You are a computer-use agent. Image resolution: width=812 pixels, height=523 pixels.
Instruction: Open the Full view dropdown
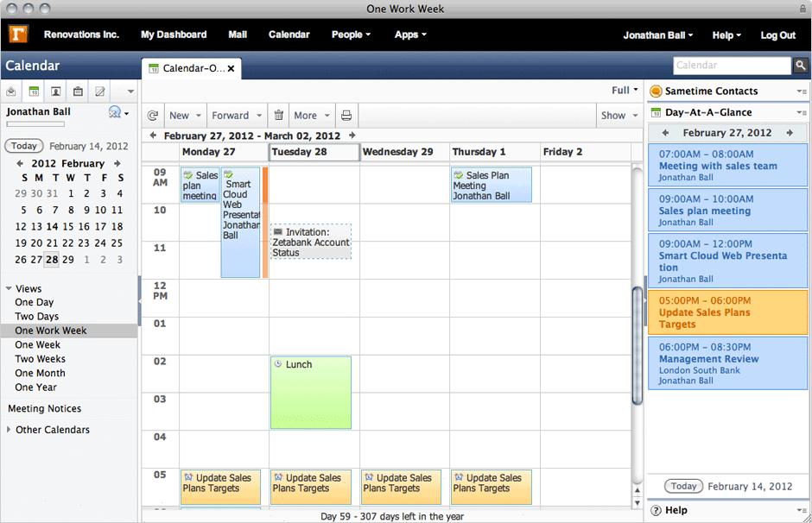click(x=625, y=90)
